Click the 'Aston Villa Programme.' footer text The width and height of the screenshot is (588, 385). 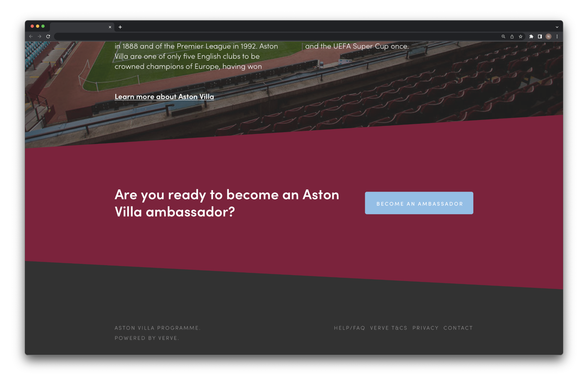tap(158, 328)
